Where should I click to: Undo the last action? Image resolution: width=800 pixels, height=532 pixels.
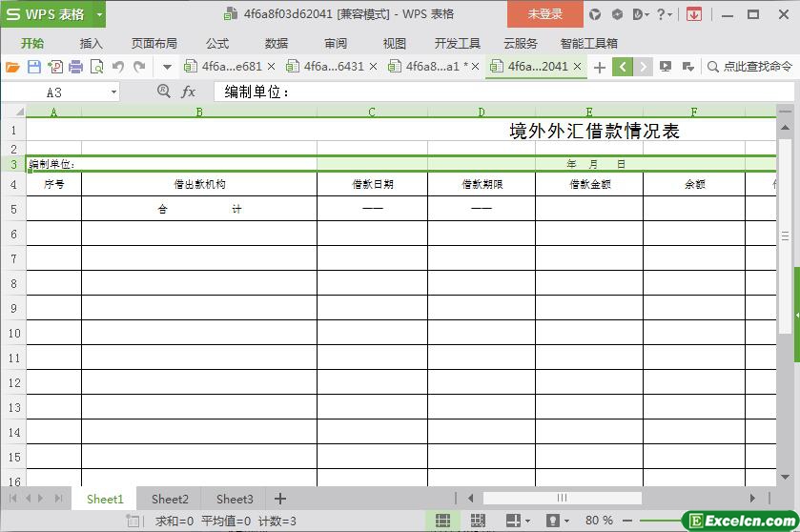[118, 67]
